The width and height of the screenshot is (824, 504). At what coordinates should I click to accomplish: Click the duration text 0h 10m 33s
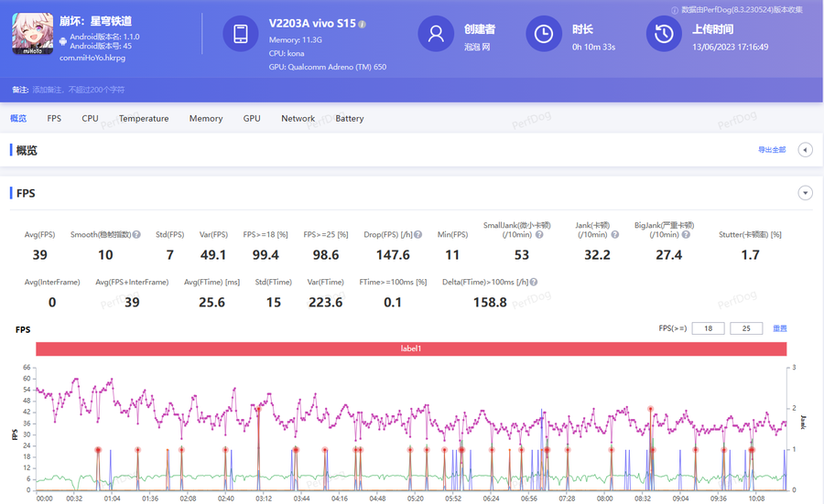tap(594, 47)
